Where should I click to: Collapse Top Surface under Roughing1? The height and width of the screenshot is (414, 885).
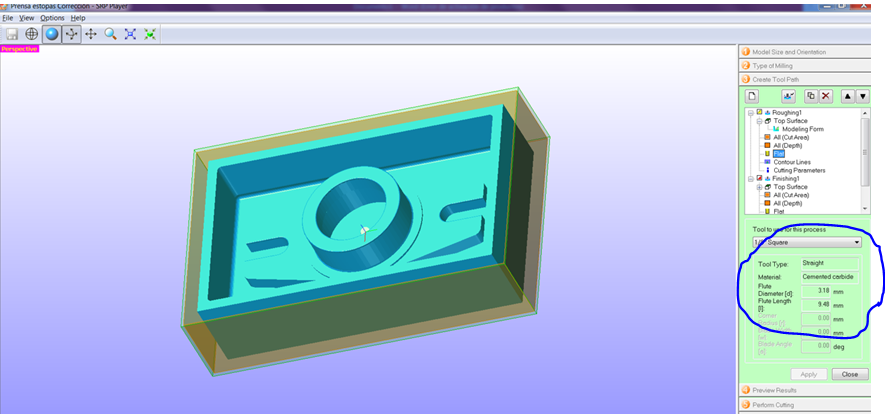[x=759, y=121]
